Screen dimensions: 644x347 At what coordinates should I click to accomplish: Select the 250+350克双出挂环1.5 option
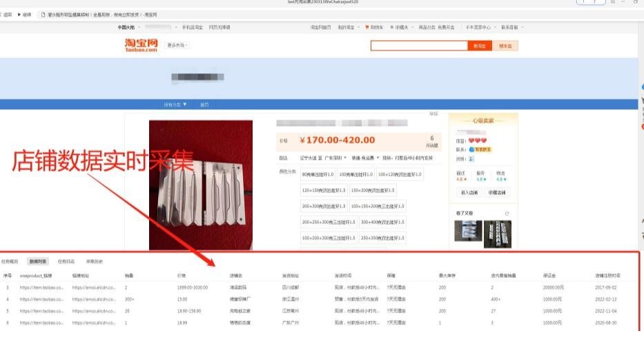[382, 238]
